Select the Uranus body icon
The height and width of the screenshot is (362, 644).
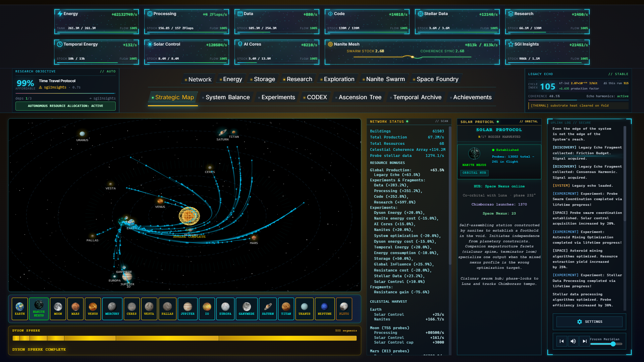point(305,309)
